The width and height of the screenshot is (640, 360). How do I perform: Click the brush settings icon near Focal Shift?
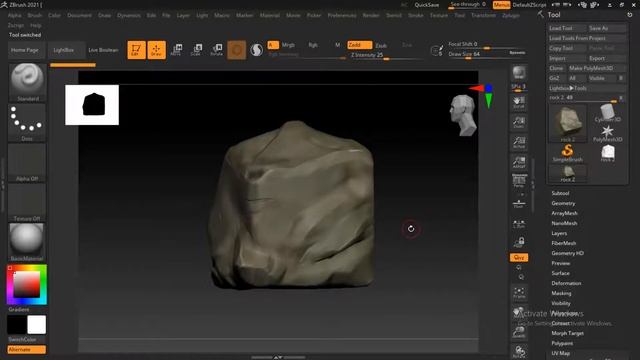[x=437, y=50]
